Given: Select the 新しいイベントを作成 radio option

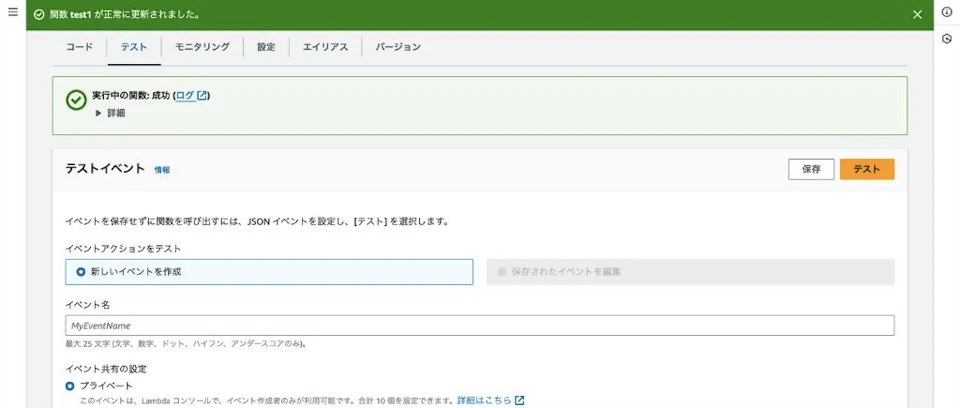Looking at the screenshot, I should [x=81, y=272].
